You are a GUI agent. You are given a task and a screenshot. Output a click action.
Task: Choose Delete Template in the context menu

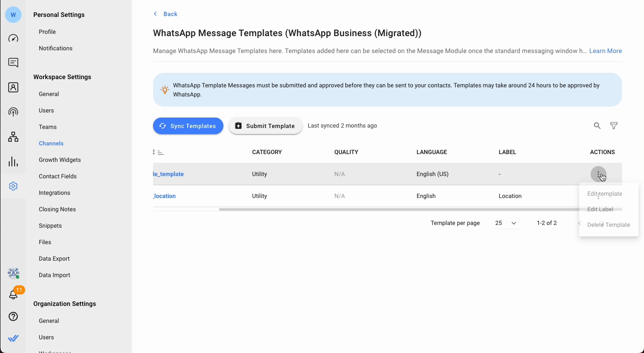tap(608, 225)
